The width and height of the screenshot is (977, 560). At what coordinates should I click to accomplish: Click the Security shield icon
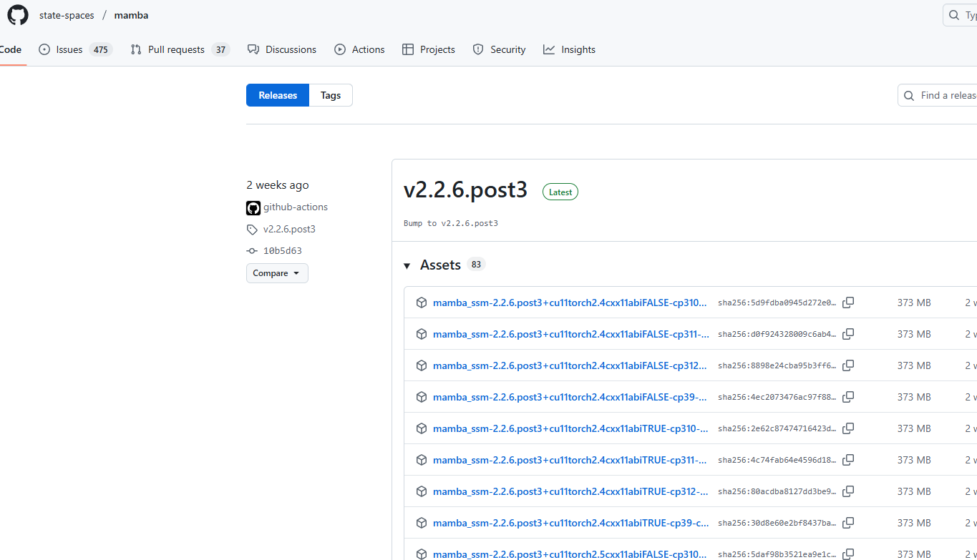pos(478,49)
